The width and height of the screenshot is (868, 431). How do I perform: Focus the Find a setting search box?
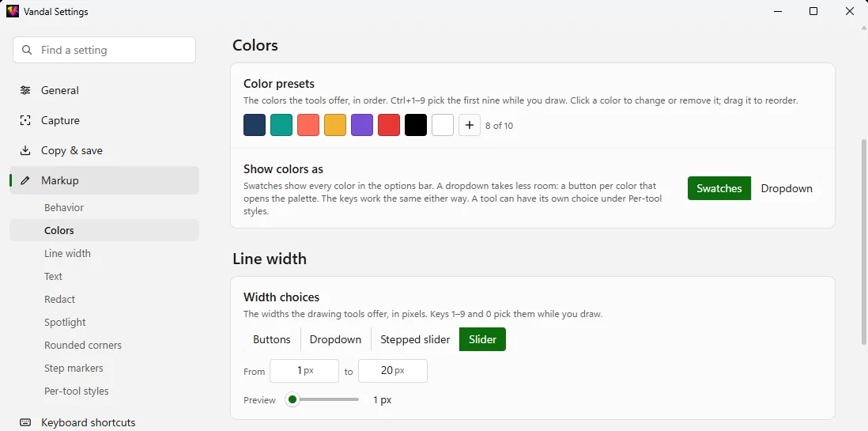pos(104,50)
